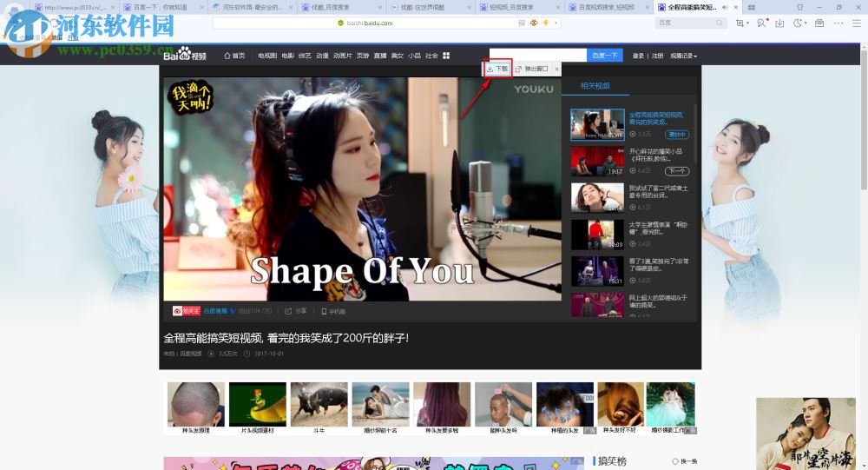Open the 电影 category
This screenshot has width=868, height=470.
288,56
